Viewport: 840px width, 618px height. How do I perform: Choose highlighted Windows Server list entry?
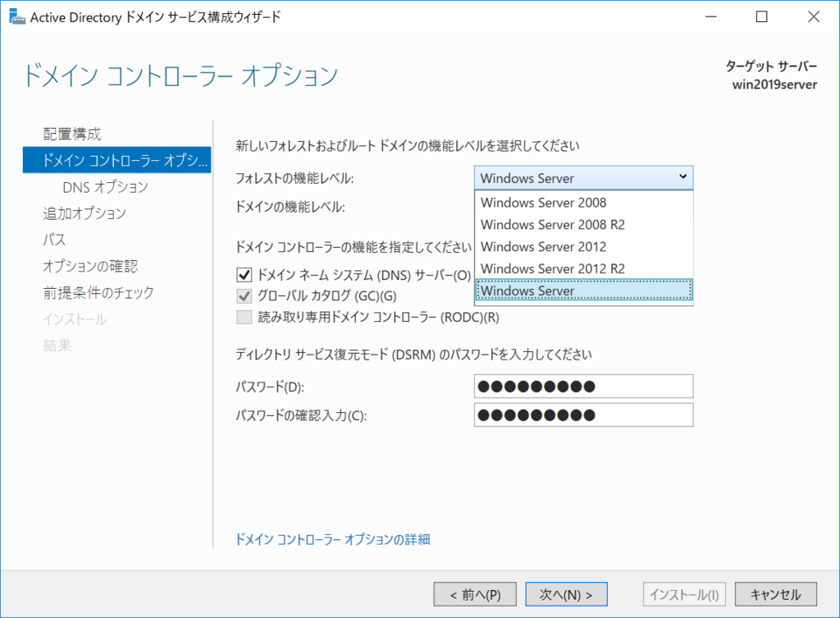coord(584,291)
